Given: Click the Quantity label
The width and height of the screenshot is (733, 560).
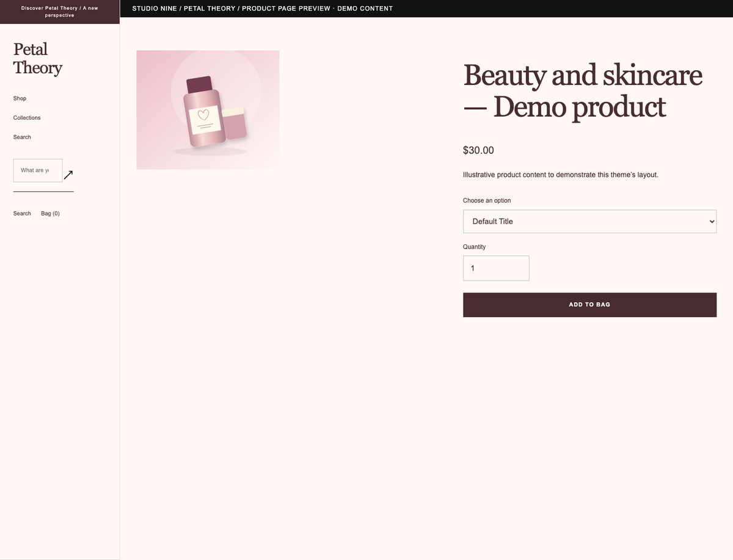Looking at the screenshot, I should (474, 247).
